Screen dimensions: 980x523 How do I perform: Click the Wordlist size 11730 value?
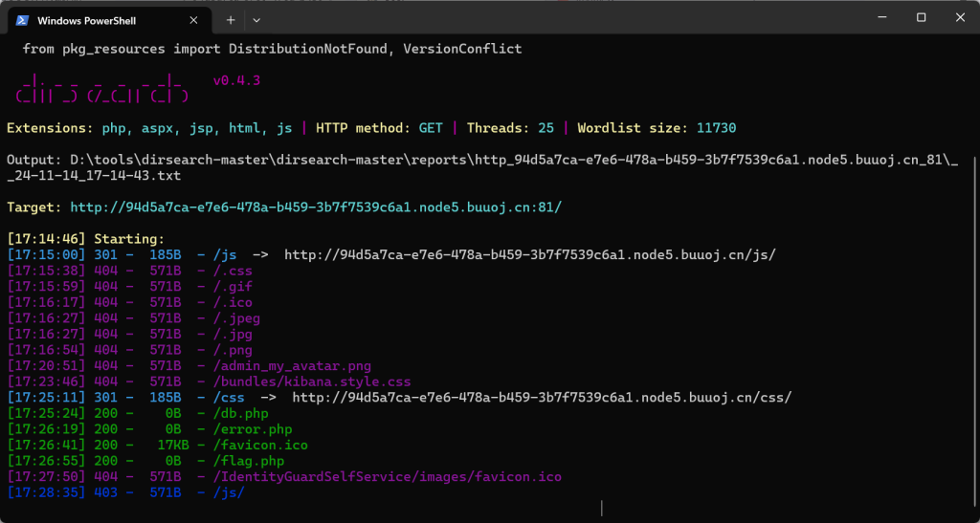pyautogui.click(x=716, y=128)
